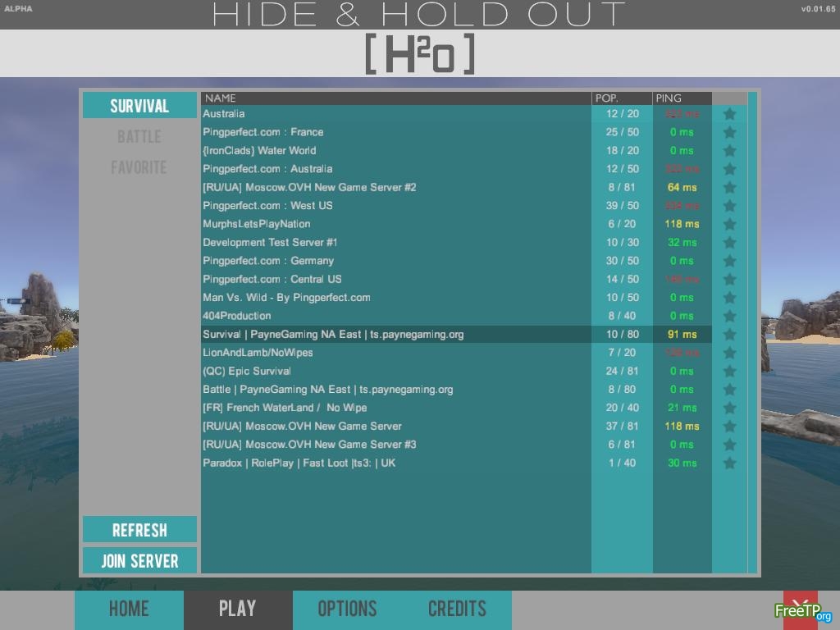Toggle star on LionAndLamb/NoWipes server
The height and width of the screenshot is (630, 840).
729,353
